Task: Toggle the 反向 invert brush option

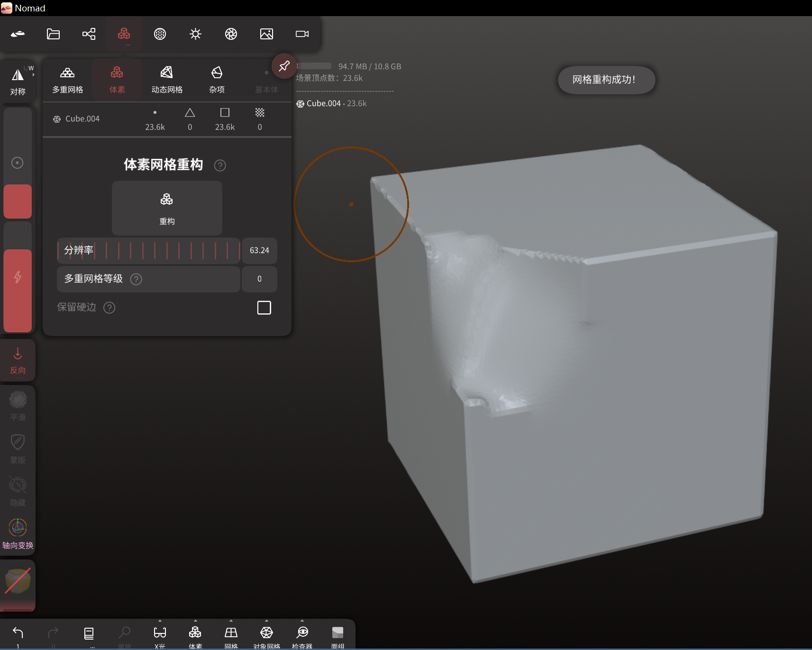Action: point(18,360)
